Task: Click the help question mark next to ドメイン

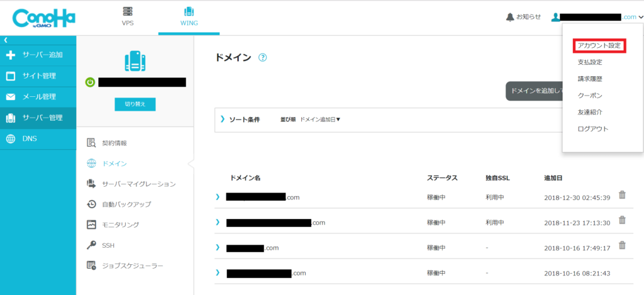Action: 263,57
